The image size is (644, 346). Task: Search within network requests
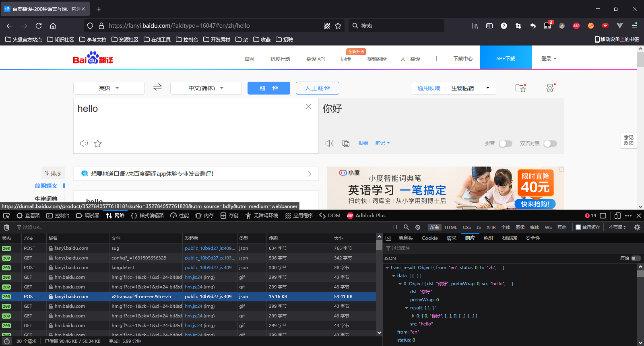406,227
